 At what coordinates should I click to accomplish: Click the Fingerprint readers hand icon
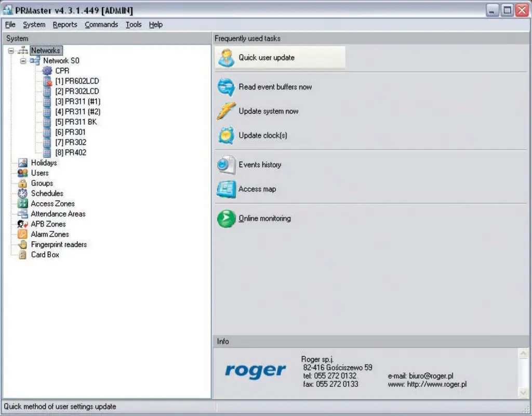(22, 244)
